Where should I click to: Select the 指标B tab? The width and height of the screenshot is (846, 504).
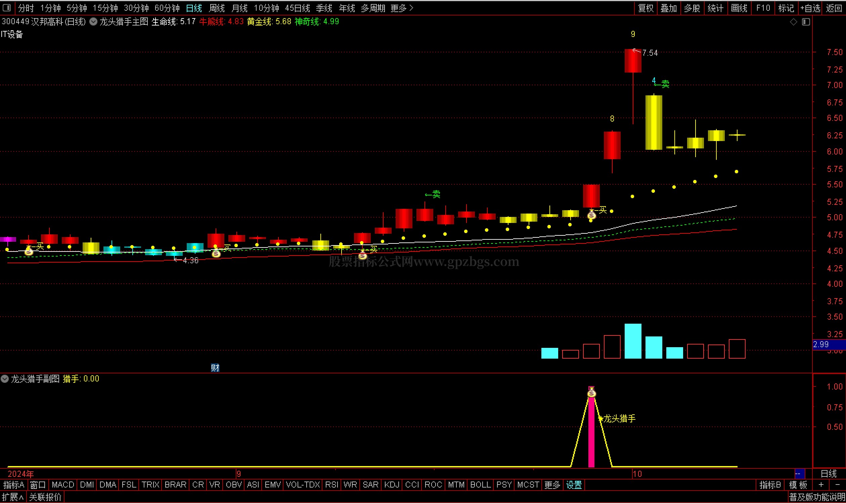(770, 485)
